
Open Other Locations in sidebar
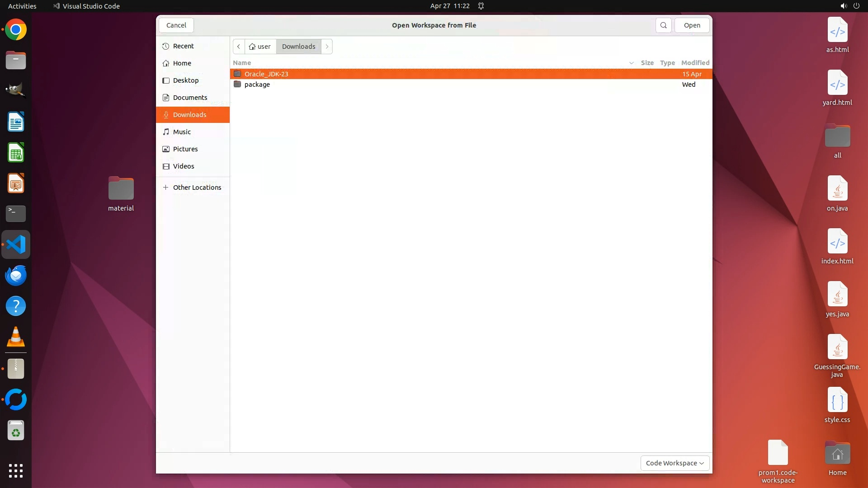197,188
